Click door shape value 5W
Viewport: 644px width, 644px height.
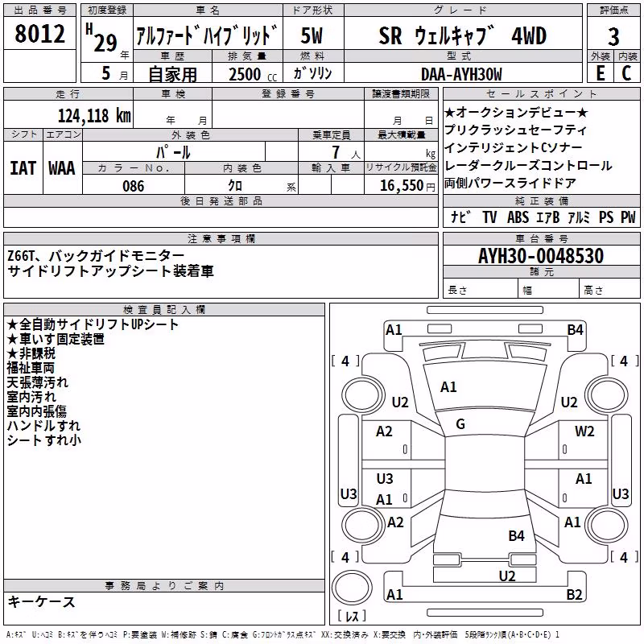(312, 35)
